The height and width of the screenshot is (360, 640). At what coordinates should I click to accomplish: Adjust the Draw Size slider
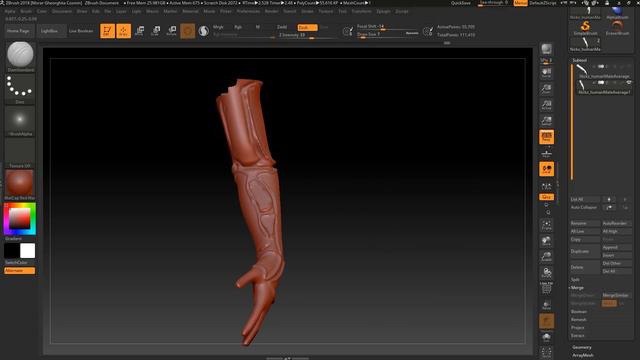pos(387,35)
